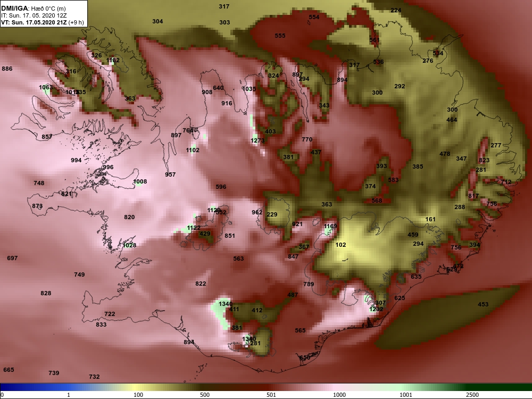Click the map value '534'
532x399 pixels.
tap(438, 53)
